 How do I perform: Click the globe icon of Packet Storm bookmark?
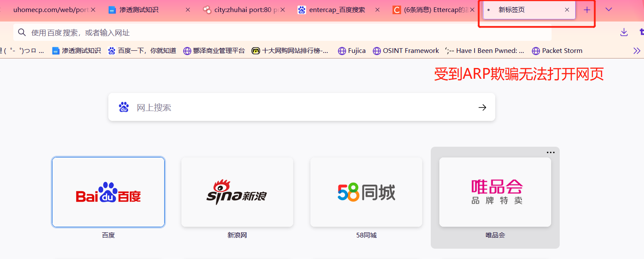(x=536, y=51)
